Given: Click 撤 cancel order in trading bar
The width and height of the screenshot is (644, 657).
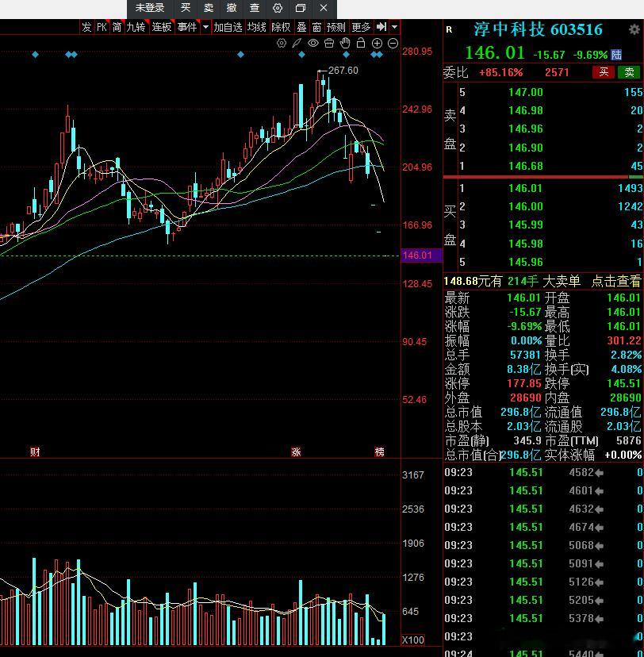Looking at the screenshot, I should pos(231,8).
